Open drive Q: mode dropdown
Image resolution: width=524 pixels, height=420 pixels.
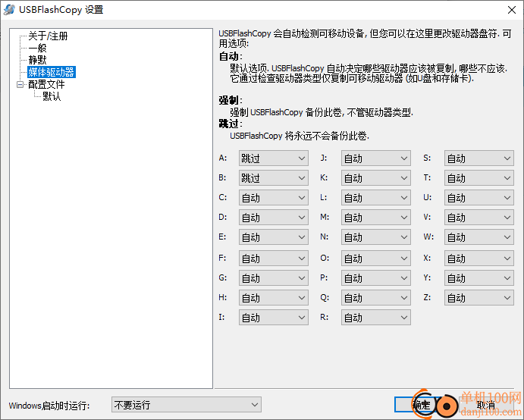click(376, 297)
